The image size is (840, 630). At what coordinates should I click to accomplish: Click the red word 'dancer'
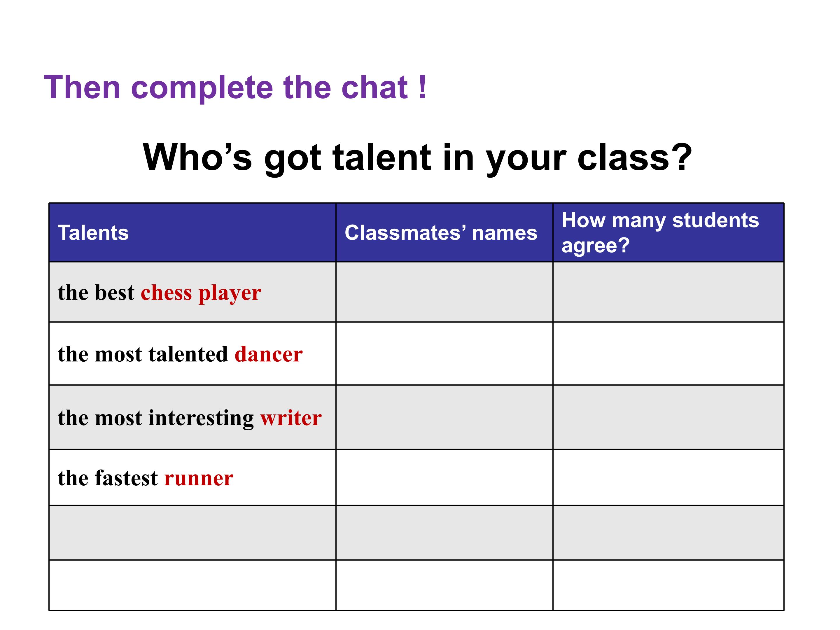pos(269,354)
